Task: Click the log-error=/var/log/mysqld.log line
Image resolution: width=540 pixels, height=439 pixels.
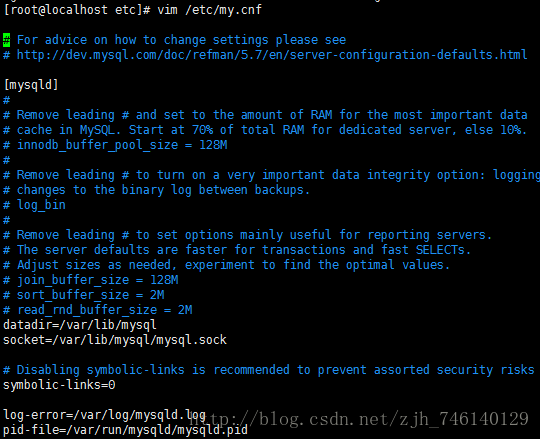Action: 104,415
